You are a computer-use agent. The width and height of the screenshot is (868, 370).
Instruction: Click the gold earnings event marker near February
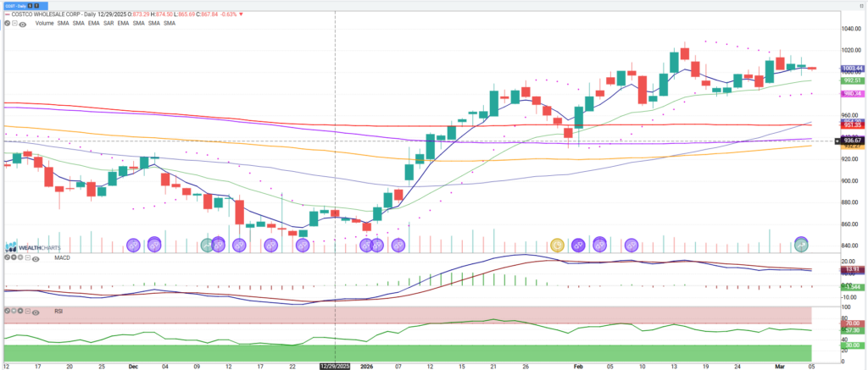[x=558, y=245]
